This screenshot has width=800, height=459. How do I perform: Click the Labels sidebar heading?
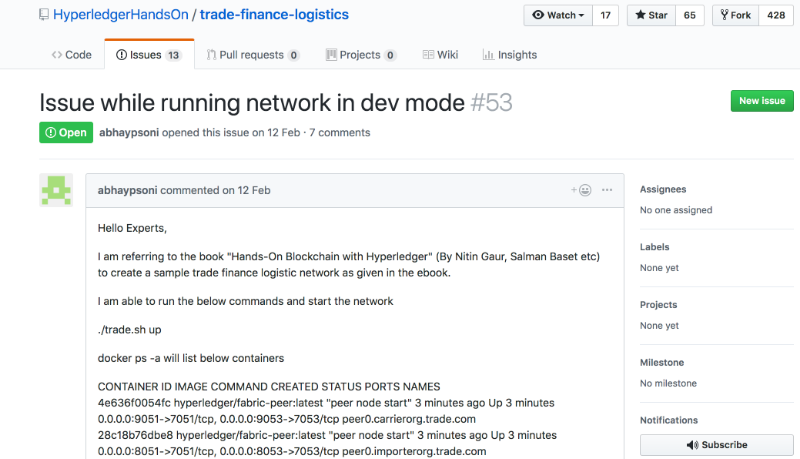pos(655,247)
